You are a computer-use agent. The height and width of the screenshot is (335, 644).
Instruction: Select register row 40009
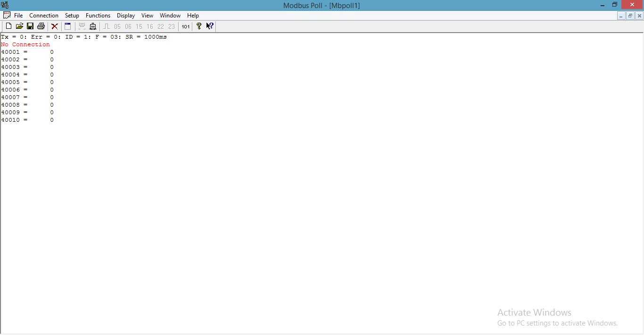point(27,112)
